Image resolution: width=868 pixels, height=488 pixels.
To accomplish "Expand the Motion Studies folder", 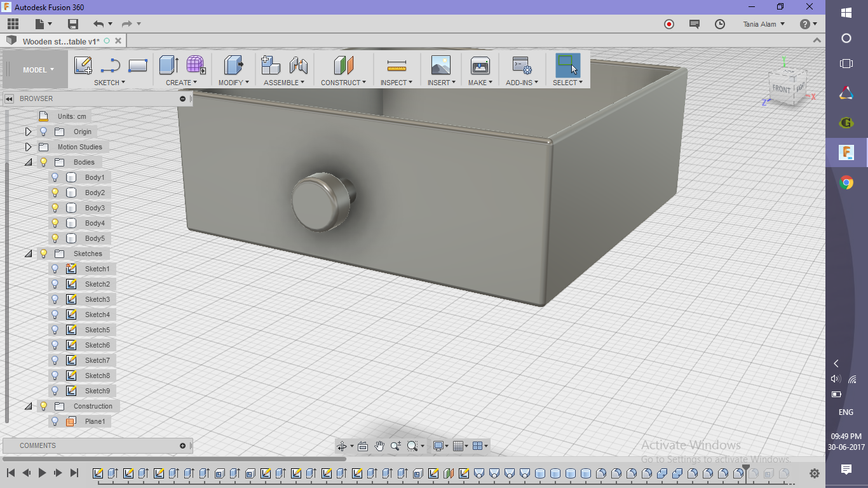I will pos(28,147).
